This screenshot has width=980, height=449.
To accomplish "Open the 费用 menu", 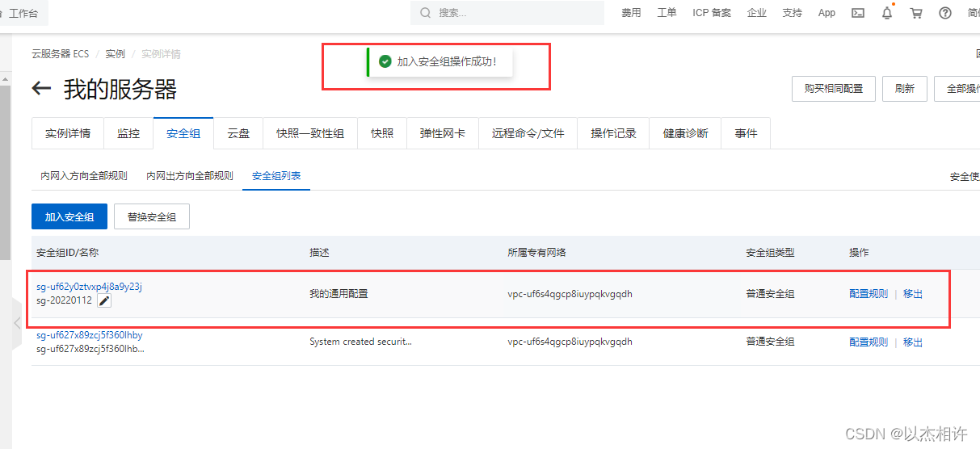I will (631, 13).
